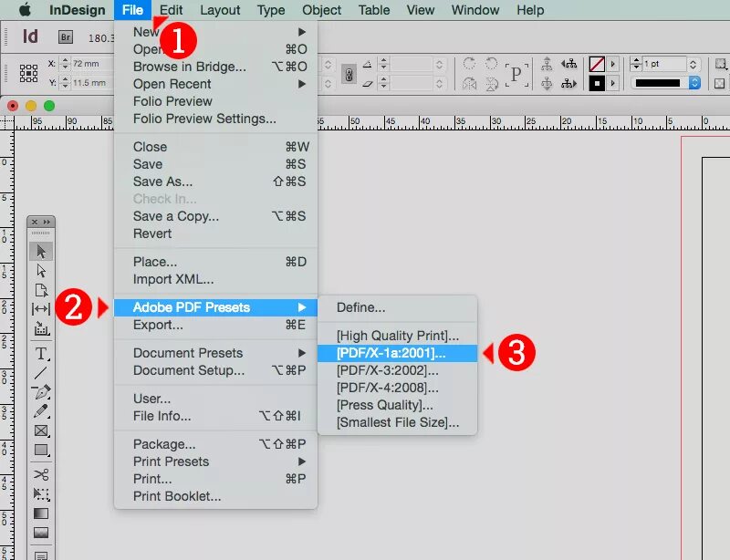Select the Rectangle tool
The height and width of the screenshot is (560, 730).
41,451
